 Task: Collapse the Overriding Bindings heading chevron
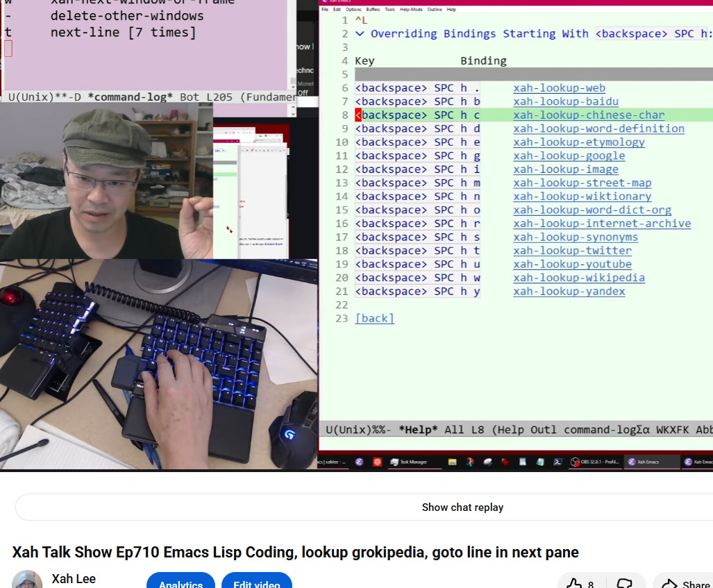click(360, 33)
